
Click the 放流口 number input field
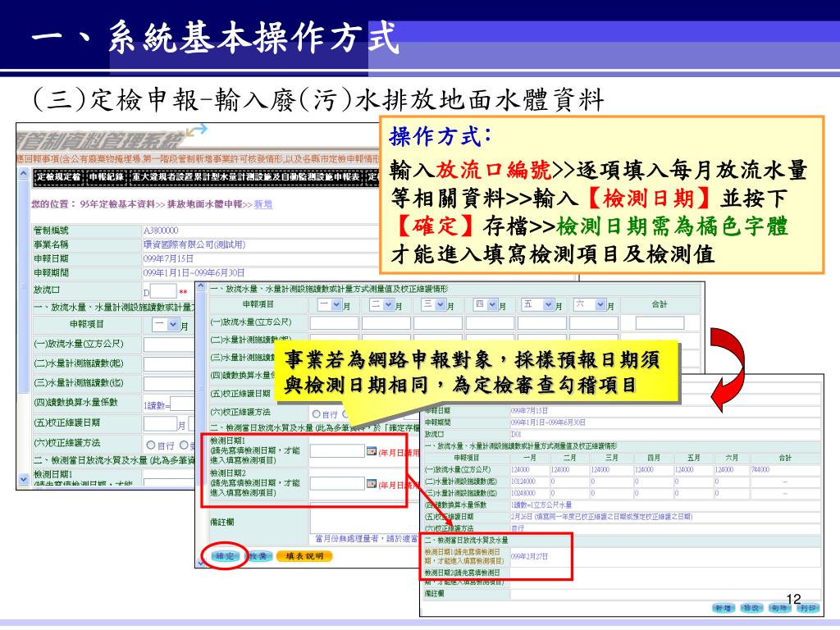point(163,291)
